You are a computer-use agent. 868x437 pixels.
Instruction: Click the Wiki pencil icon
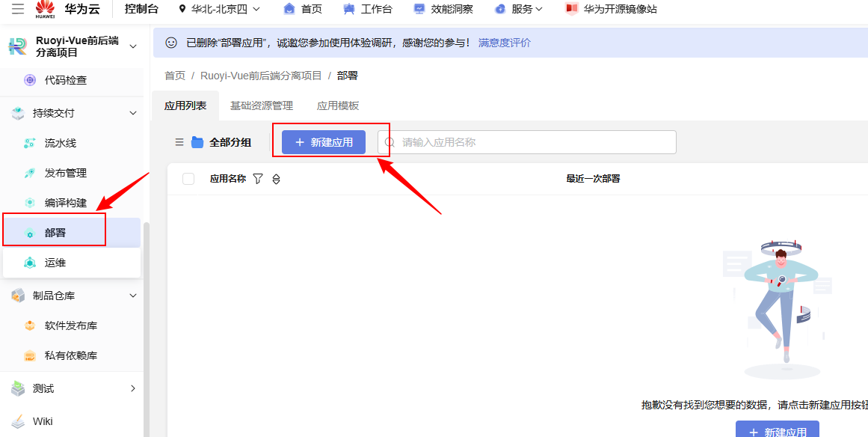(18, 421)
